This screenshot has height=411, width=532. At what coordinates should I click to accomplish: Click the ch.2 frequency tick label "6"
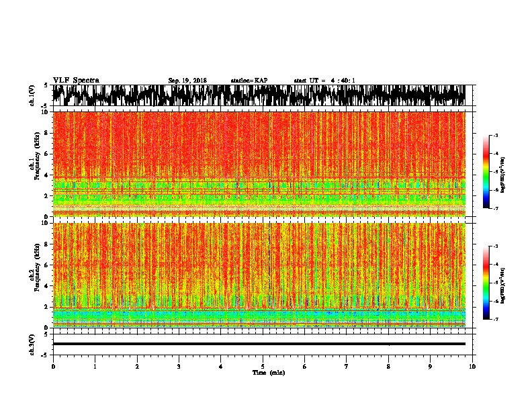[x=47, y=265]
